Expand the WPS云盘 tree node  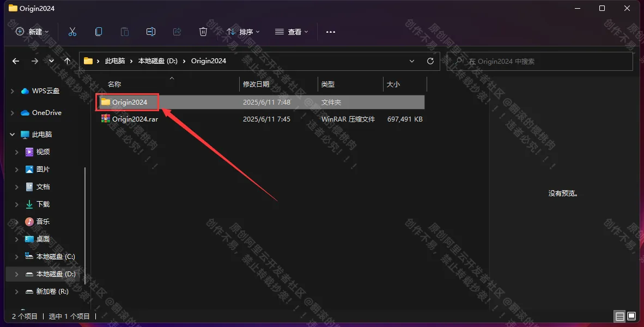pos(13,91)
